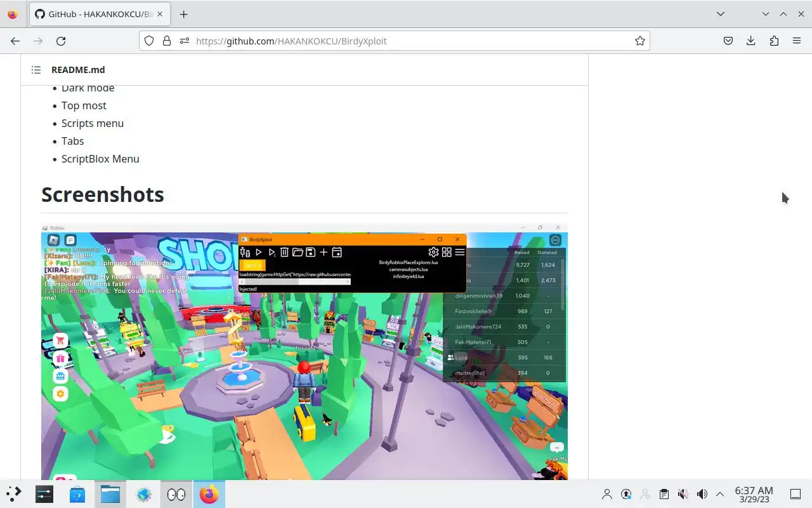Bookmark this page with the star icon
The height and width of the screenshot is (508, 812).
tap(640, 41)
